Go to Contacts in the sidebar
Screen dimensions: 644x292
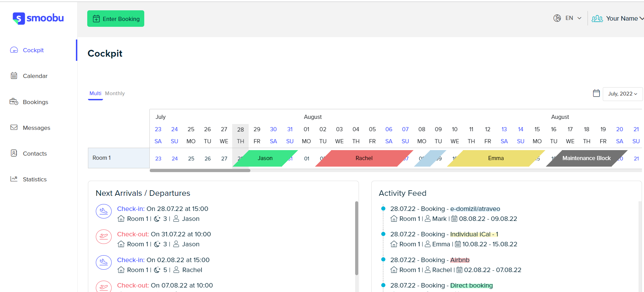[35, 154]
